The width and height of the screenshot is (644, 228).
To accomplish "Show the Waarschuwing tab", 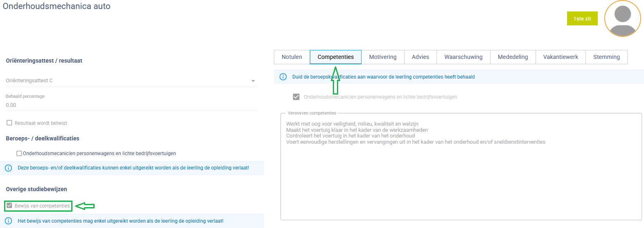I will coord(463,57).
